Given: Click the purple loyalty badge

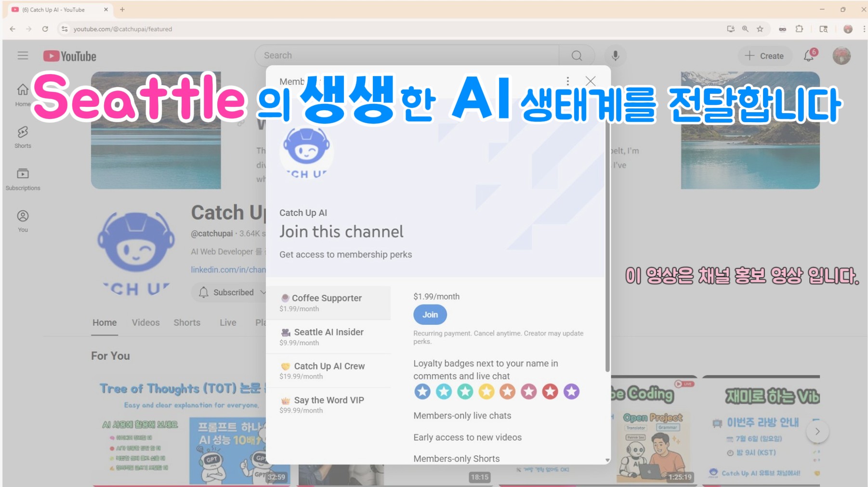Looking at the screenshot, I should (x=571, y=392).
